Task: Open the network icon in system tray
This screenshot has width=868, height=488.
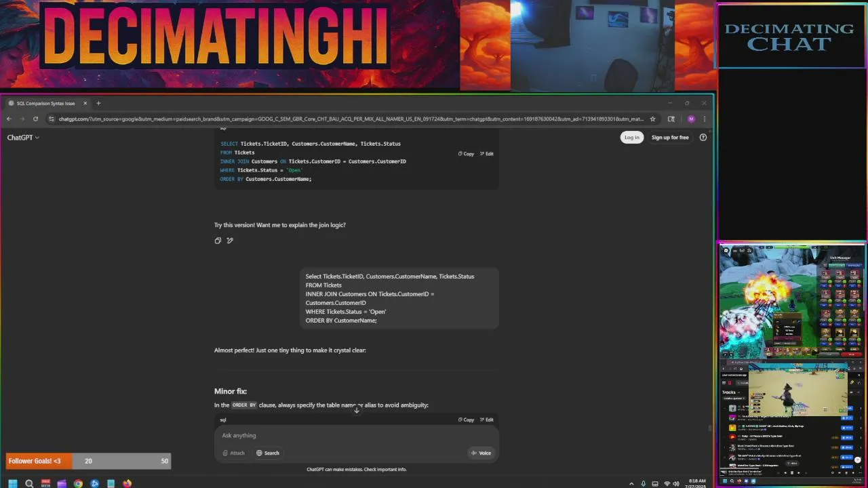Action: click(666, 483)
